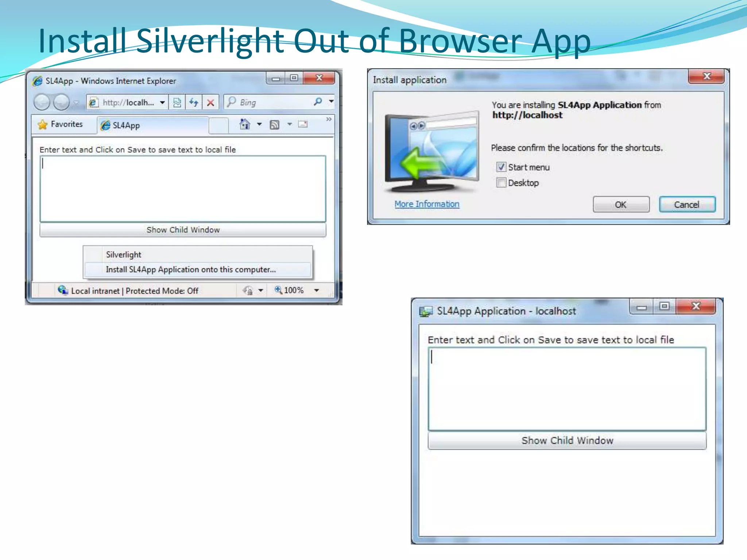Click the RSS feeds icon
The width and height of the screenshot is (747, 560).
click(274, 125)
